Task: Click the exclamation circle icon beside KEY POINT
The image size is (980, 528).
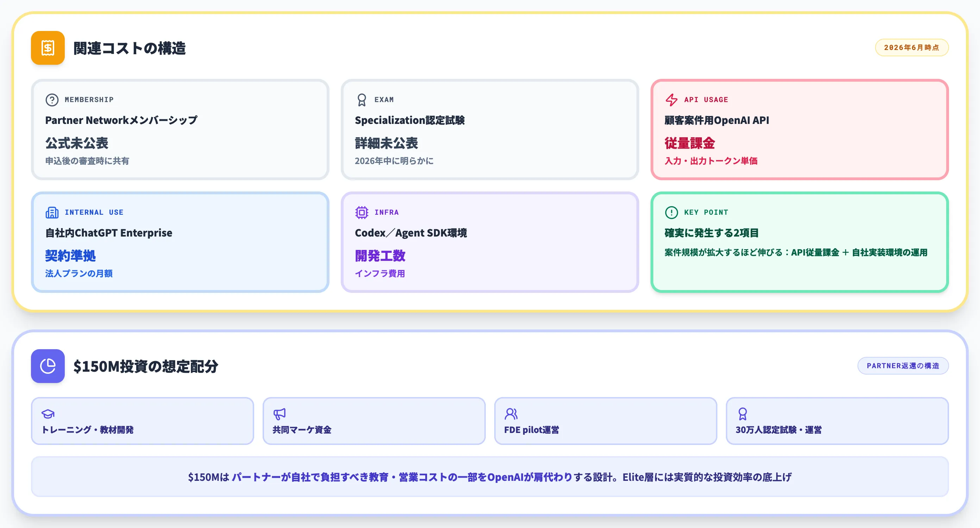Action: pos(672,212)
